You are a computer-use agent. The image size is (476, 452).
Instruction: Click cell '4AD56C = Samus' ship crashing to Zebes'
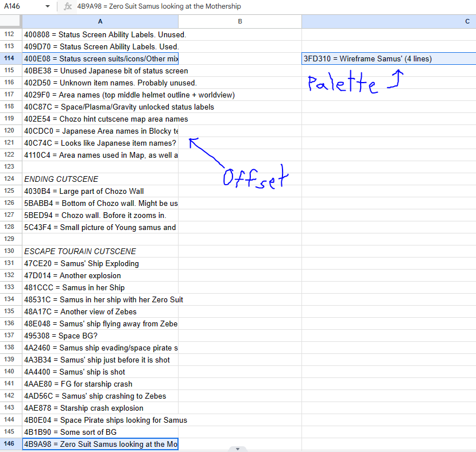tap(100, 396)
